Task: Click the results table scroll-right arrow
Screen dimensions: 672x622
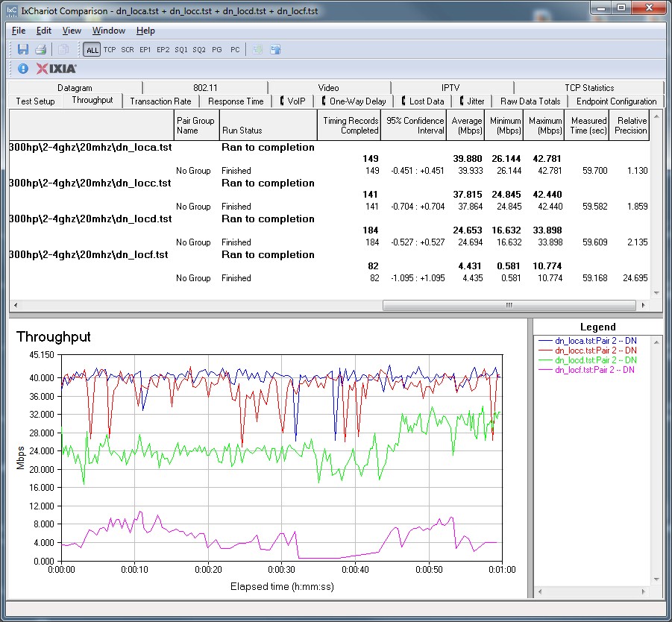Action: tap(643, 305)
